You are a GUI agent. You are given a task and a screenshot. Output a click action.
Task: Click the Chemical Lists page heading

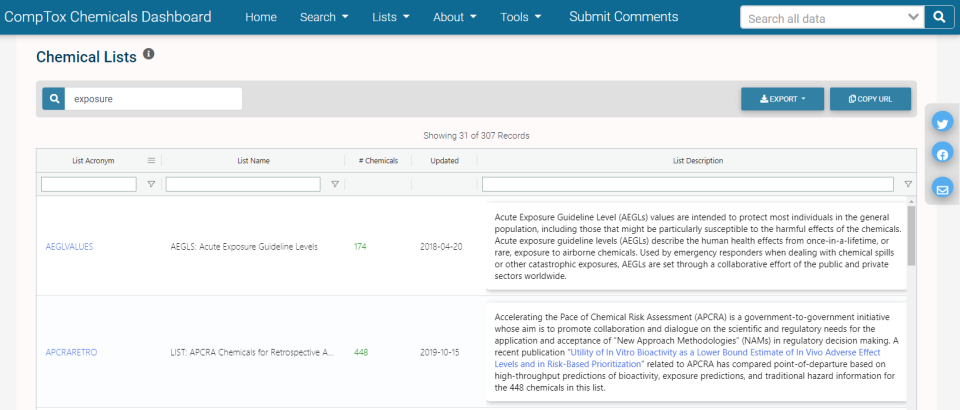click(x=86, y=57)
